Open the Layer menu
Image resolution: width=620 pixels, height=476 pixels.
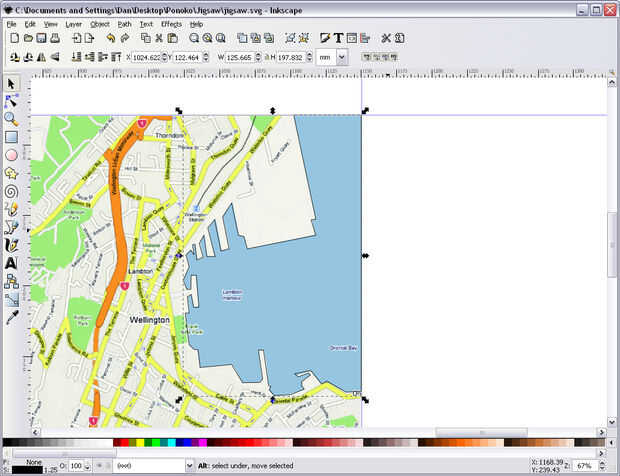pos(73,24)
